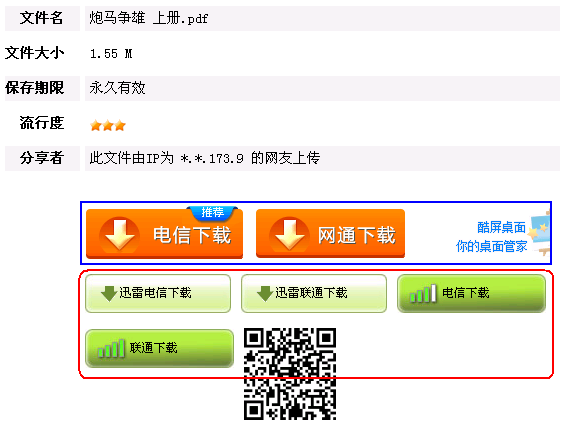The image size is (563, 439).
Task: Click the 酷屏桌面 star picture icon
Action: click(540, 233)
